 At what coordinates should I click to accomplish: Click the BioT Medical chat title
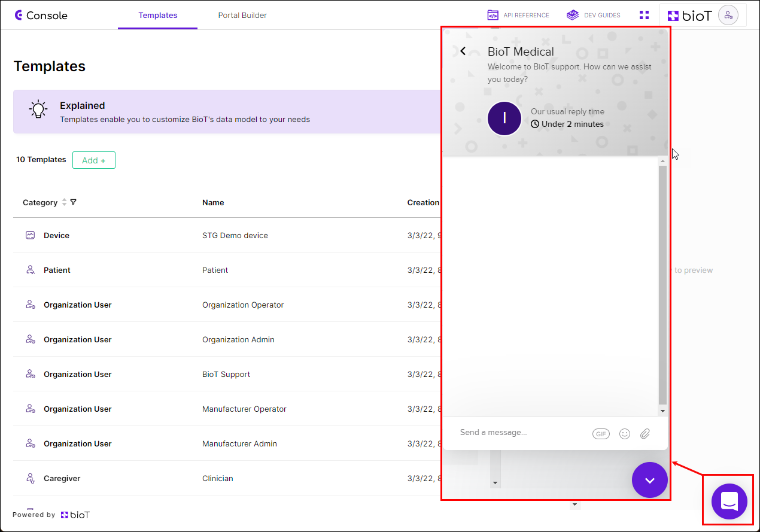(x=521, y=51)
